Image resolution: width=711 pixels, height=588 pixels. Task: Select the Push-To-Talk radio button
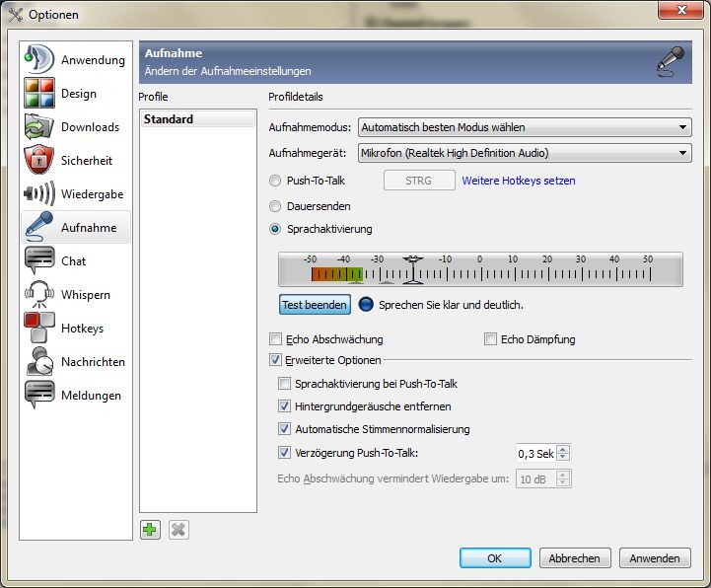pyautogui.click(x=275, y=181)
